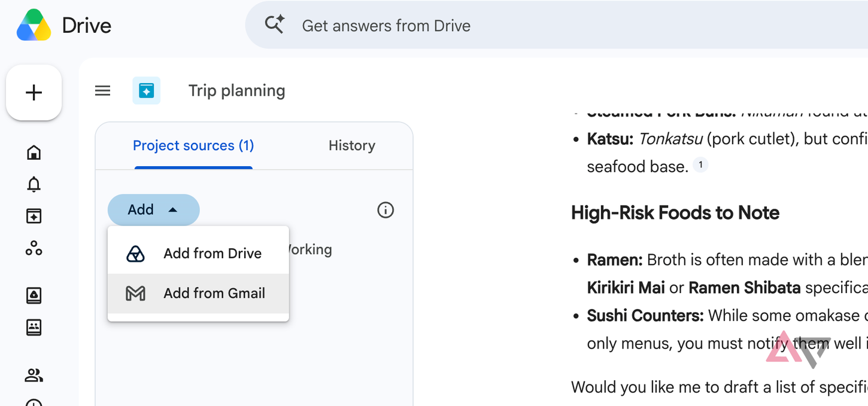This screenshot has height=406, width=868.
Task: Click the Would you like me to draft line
Action: 720,387
